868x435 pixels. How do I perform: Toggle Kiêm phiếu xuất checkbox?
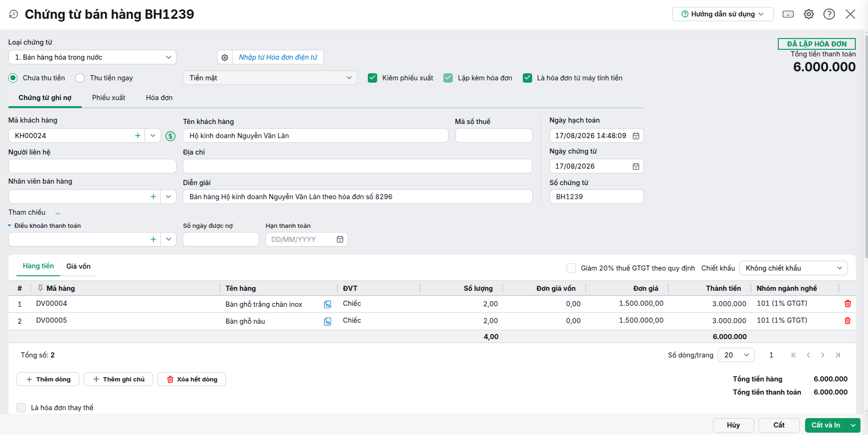pyautogui.click(x=372, y=78)
